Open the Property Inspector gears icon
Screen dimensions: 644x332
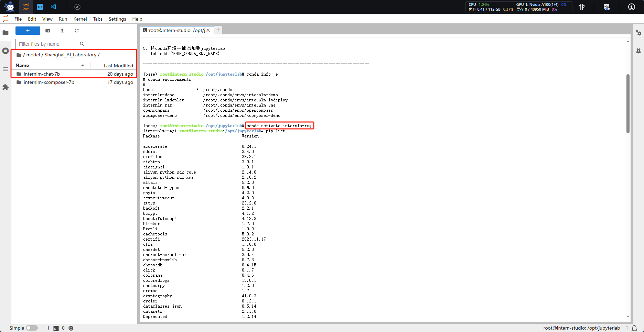(638, 33)
